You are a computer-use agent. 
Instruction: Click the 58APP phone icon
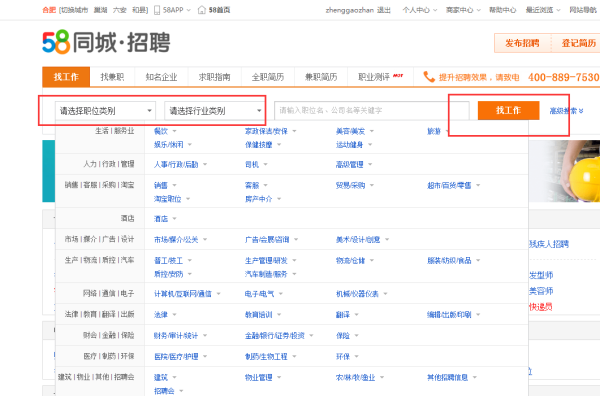tap(157, 10)
